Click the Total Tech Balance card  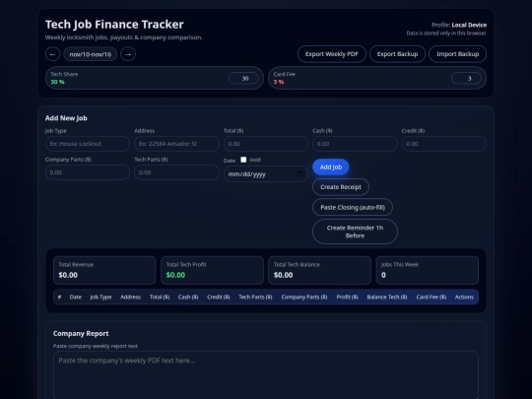coord(319,270)
